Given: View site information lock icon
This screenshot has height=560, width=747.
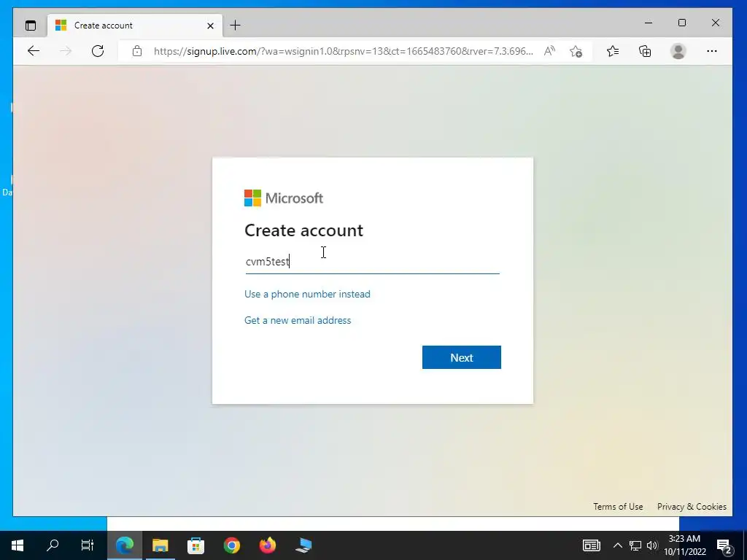Looking at the screenshot, I should [137, 51].
